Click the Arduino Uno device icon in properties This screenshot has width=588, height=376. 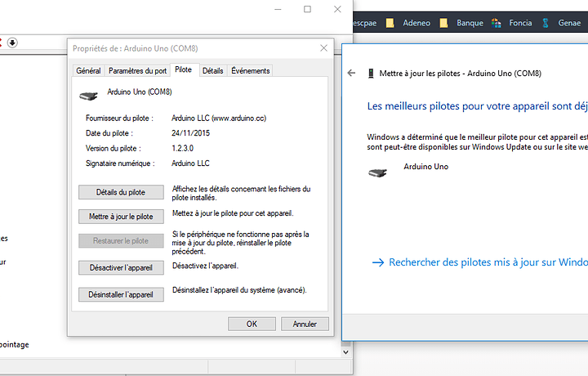[x=88, y=96]
